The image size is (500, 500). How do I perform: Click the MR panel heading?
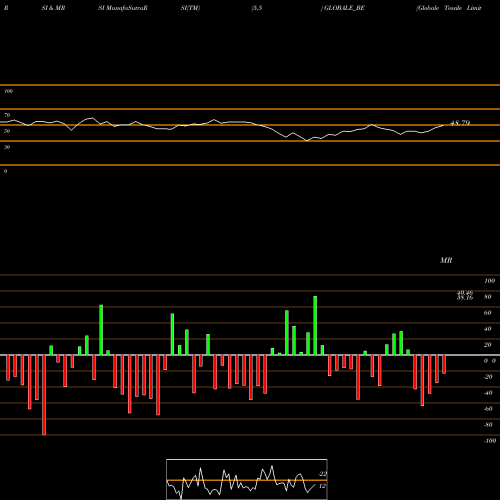coord(446,260)
